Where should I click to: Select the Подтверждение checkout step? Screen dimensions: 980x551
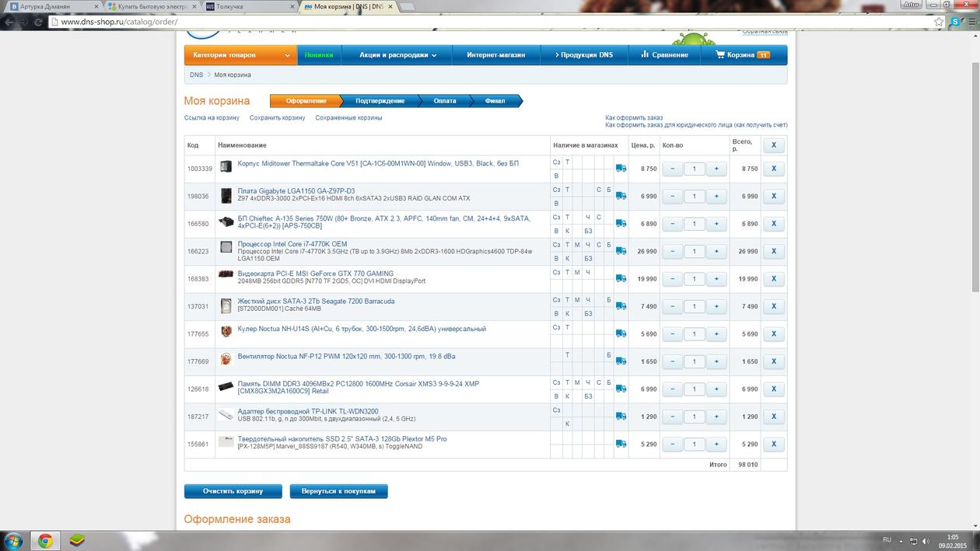380,101
